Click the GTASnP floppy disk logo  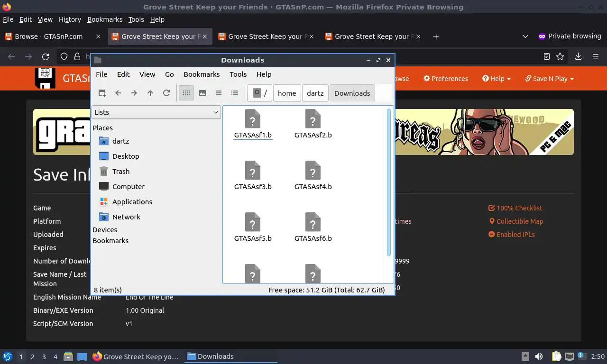(45, 78)
